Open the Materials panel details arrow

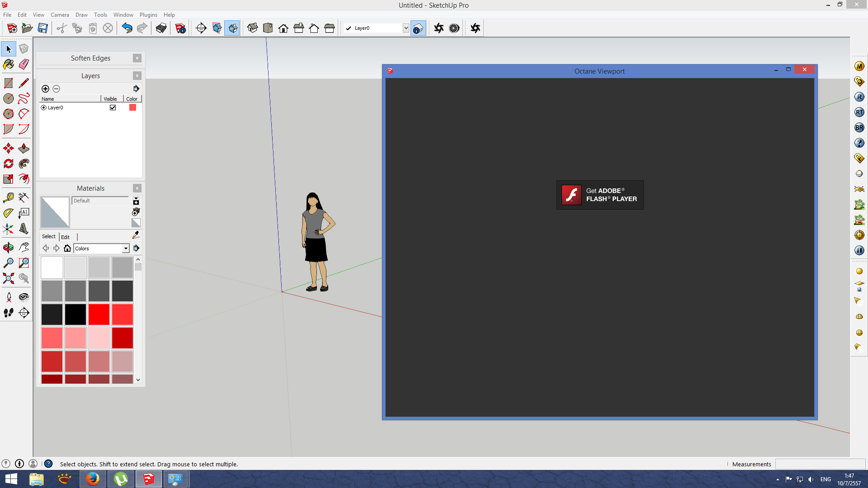point(136,248)
